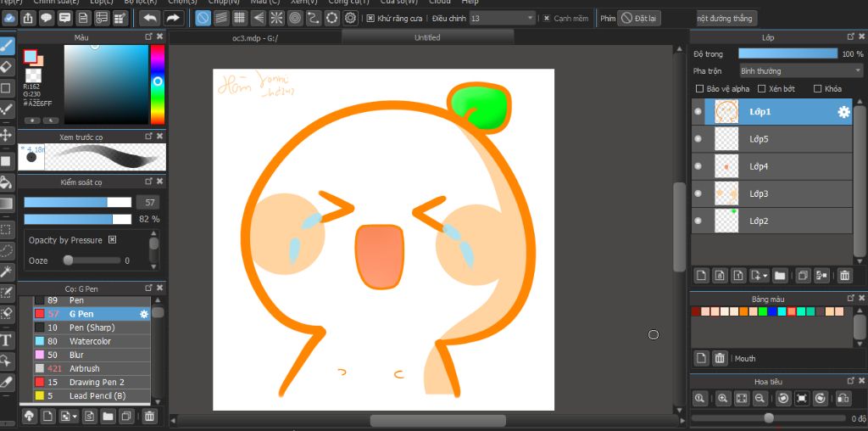Open the Xem menu

pos(304,2)
